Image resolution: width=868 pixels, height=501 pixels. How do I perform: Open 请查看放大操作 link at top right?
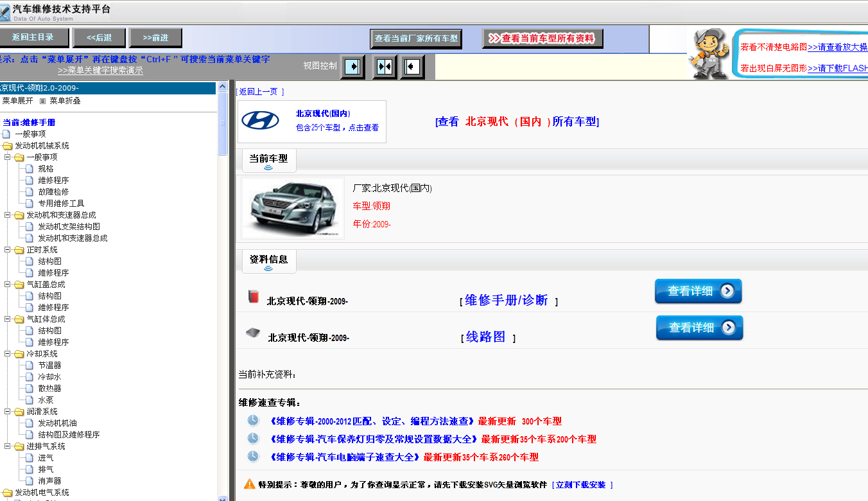[x=838, y=47]
